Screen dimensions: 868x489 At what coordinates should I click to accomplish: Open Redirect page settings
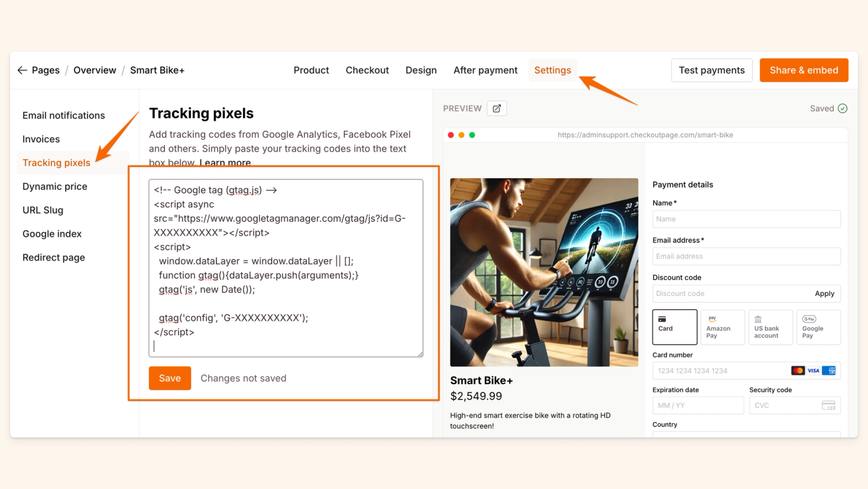click(x=54, y=258)
